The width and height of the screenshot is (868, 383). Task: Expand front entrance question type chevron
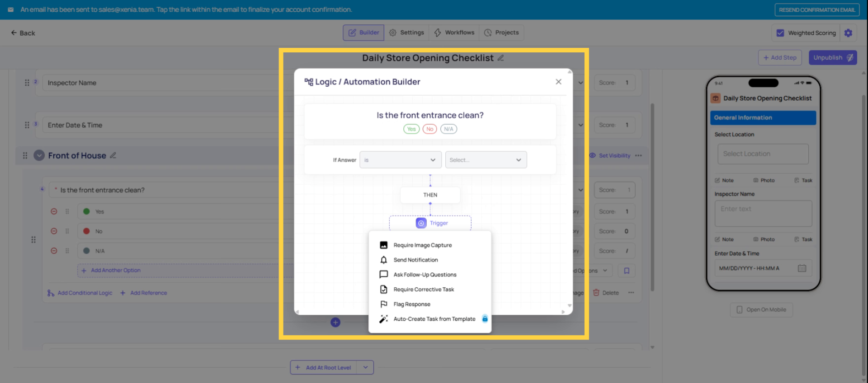point(581,190)
